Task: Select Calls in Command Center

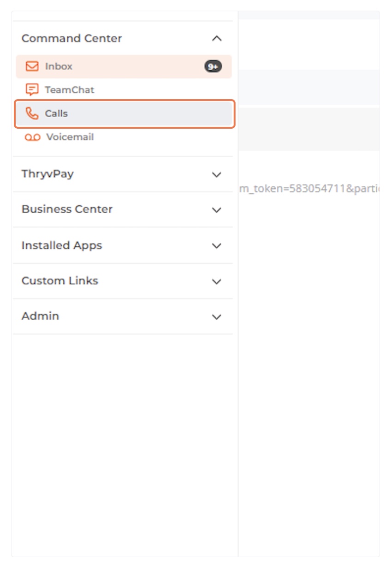Action: tap(124, 113)
